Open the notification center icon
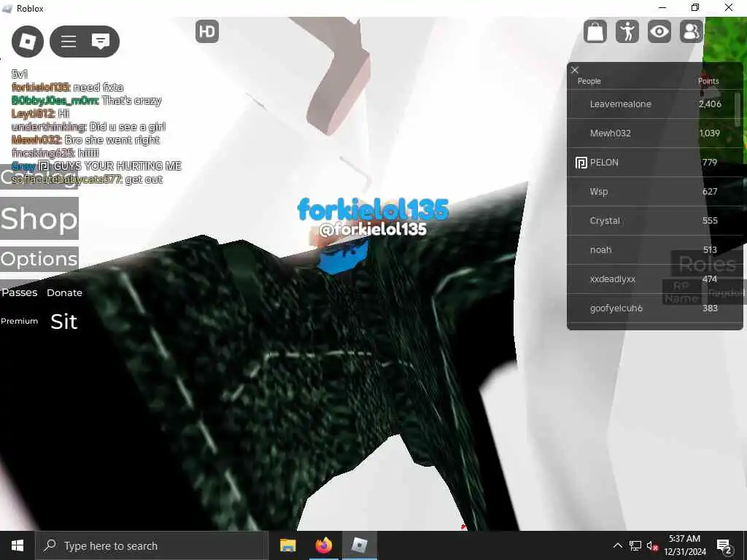747x560 pixels. (724, 546)
